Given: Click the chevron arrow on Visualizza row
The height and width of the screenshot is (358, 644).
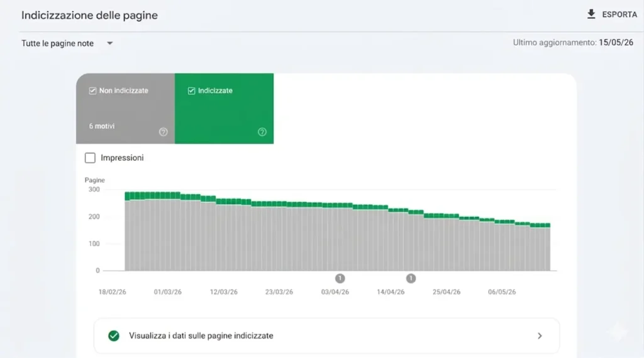Looking at the screenshot, I should click(x=540, y=336).
